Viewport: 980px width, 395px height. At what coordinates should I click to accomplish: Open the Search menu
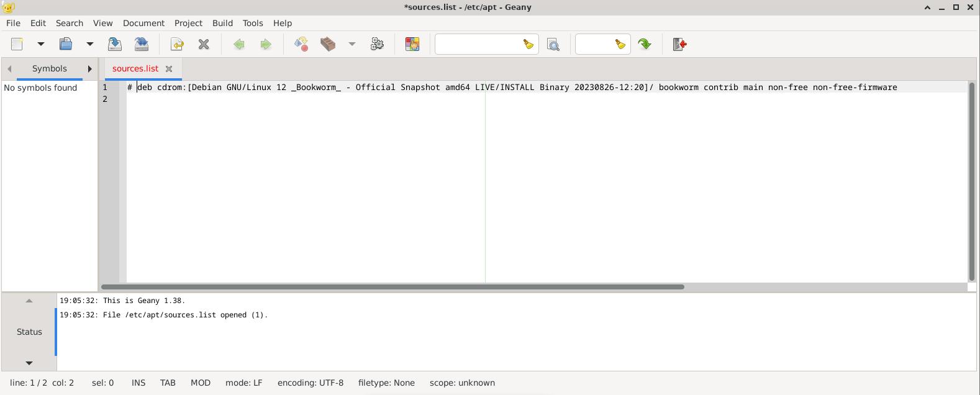(x=70, y=23)
